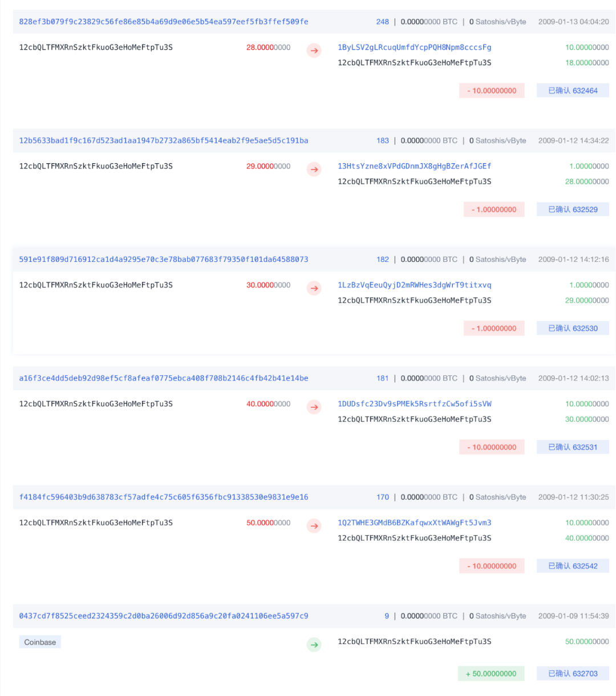Click the red arrow icon beside the 40.00000000 input
The height and width of the screenshot is (696, 616).
(314, 407)
